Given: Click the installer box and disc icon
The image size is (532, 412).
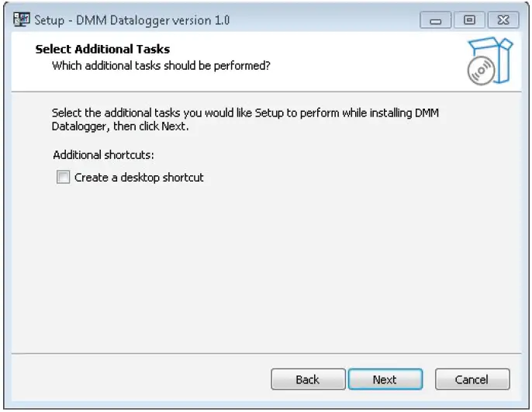Looking at the screenshot, I should (490, 61).
